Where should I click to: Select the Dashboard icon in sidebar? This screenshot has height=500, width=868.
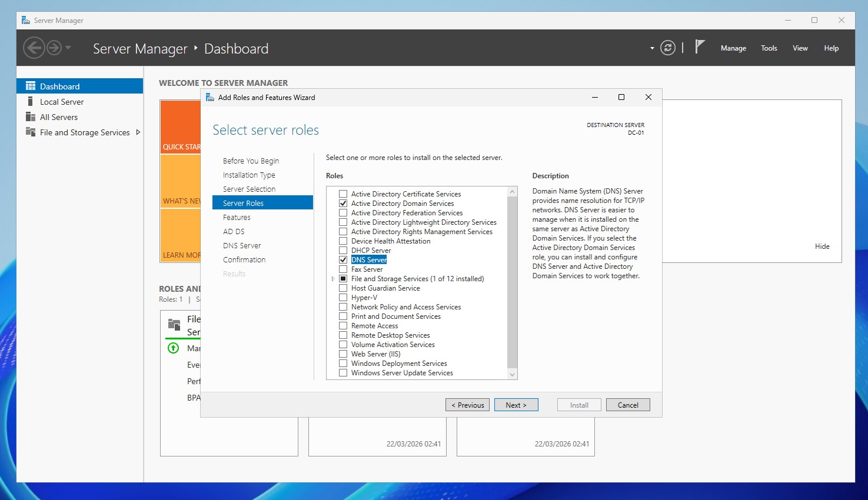tap(31, 86)
